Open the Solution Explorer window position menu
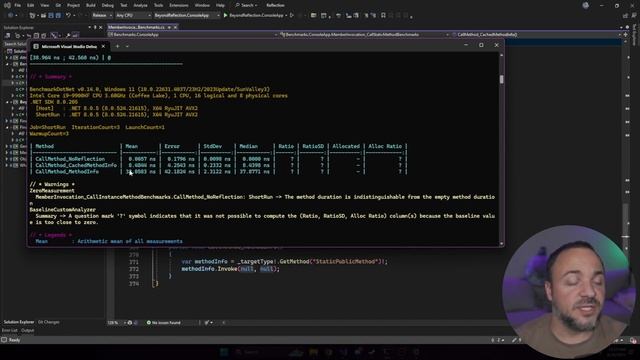 click(89, 27)
